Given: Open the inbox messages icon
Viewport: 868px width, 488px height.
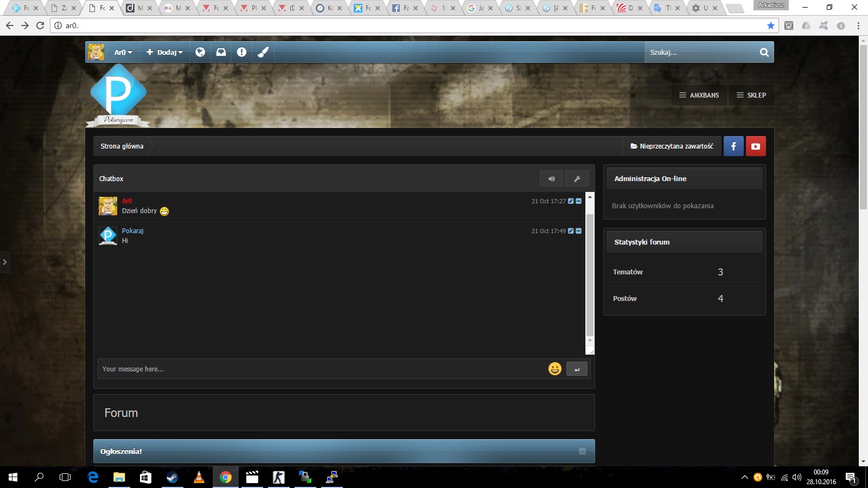Looking at the screenshot, I should click(x=221, y=52).
